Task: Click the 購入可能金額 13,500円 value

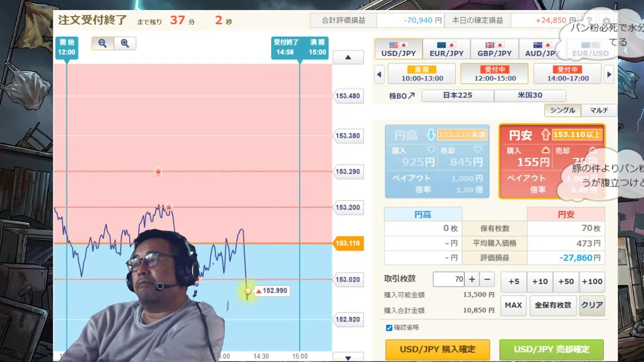Action: [478, 295]
